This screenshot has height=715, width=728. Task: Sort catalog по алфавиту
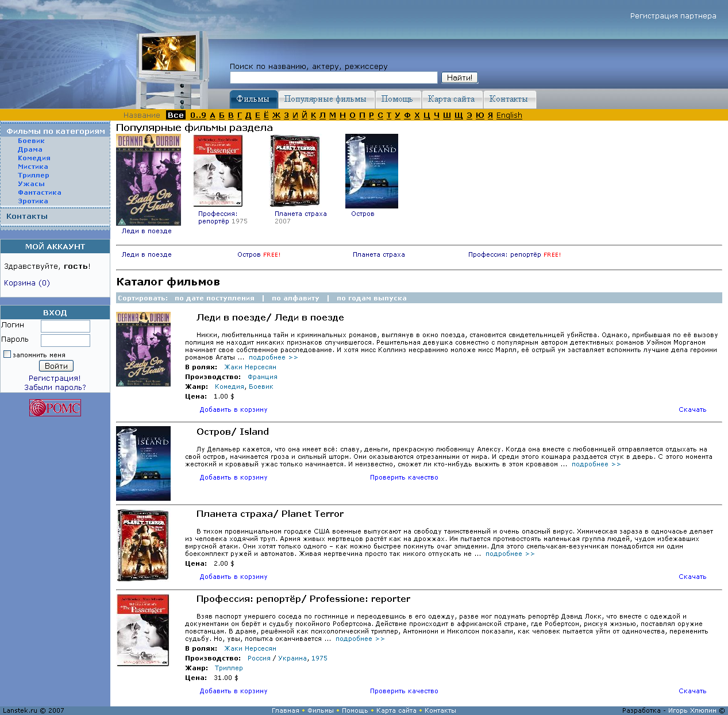[x=295, y=298]
